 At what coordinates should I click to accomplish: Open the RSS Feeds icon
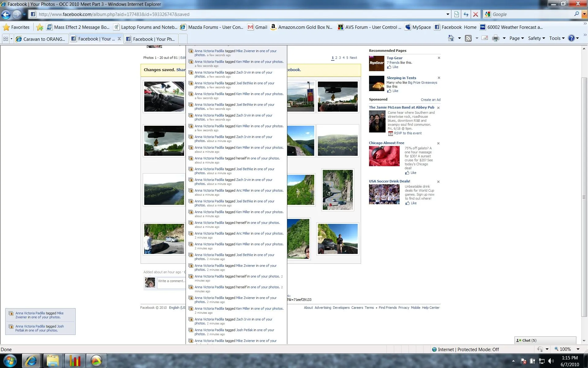469,38
